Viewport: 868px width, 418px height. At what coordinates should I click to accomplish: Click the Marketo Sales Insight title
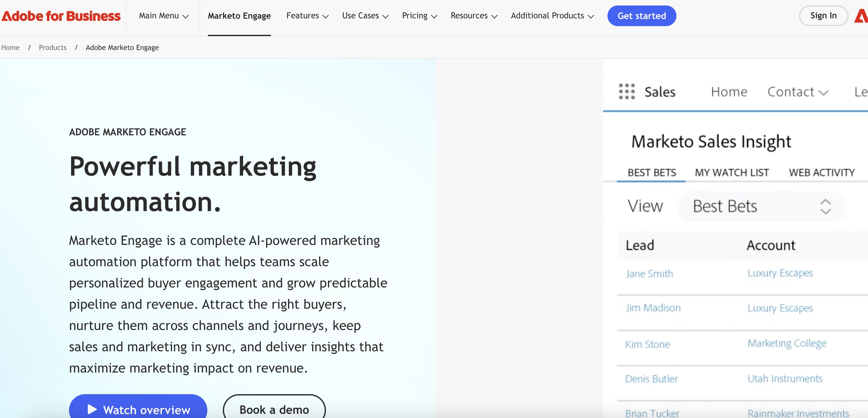click(x=711, y=142)
